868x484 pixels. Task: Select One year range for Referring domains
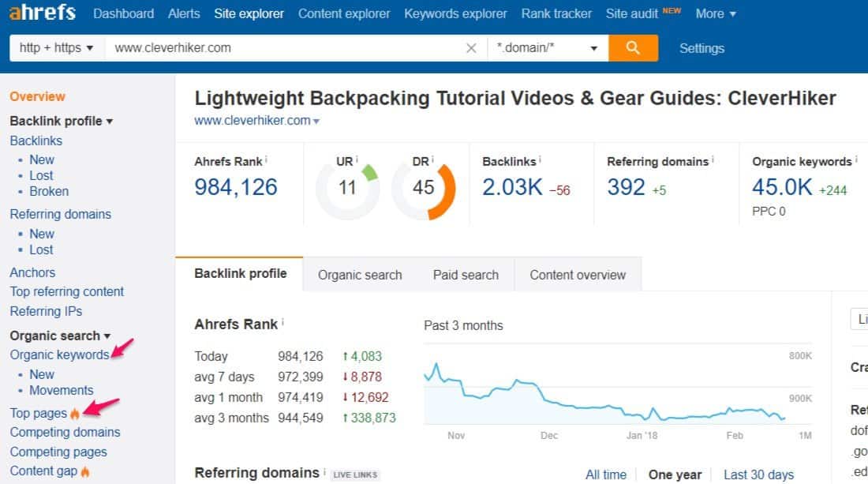(675, 475)
